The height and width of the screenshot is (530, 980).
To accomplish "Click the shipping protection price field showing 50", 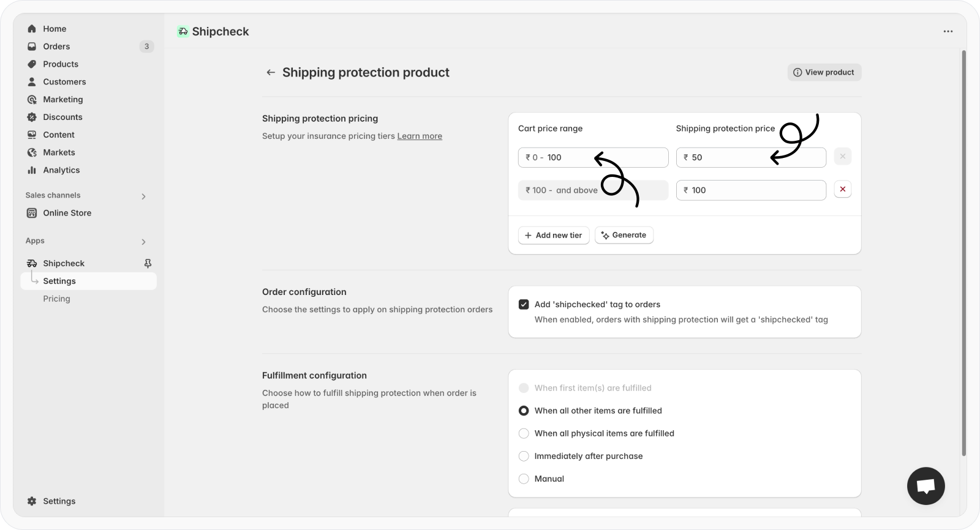I will [751, 158].
